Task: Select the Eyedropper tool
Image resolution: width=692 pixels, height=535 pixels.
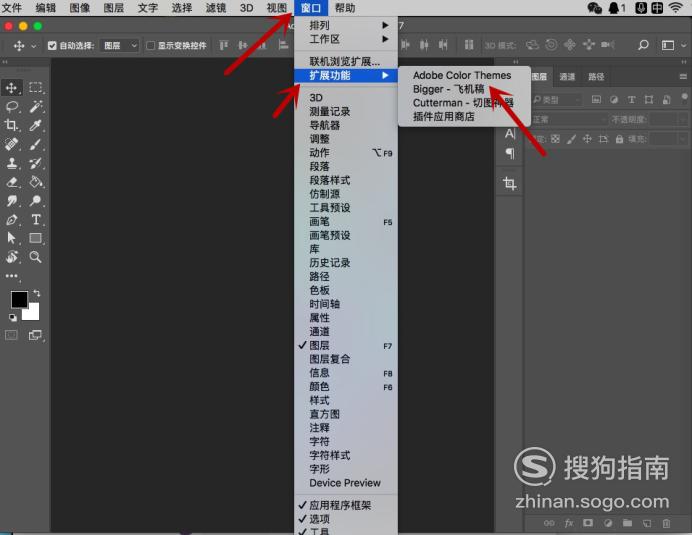Action: click(36, 125)
